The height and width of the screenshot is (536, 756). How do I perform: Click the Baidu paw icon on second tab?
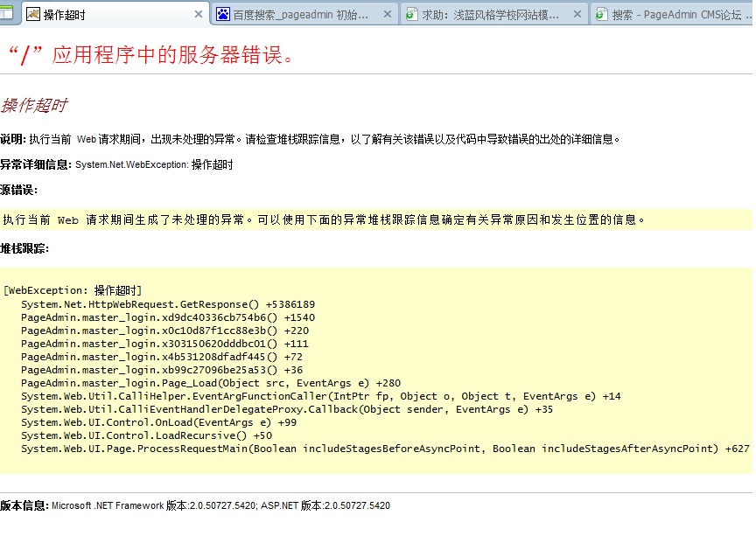pos(223,14)
